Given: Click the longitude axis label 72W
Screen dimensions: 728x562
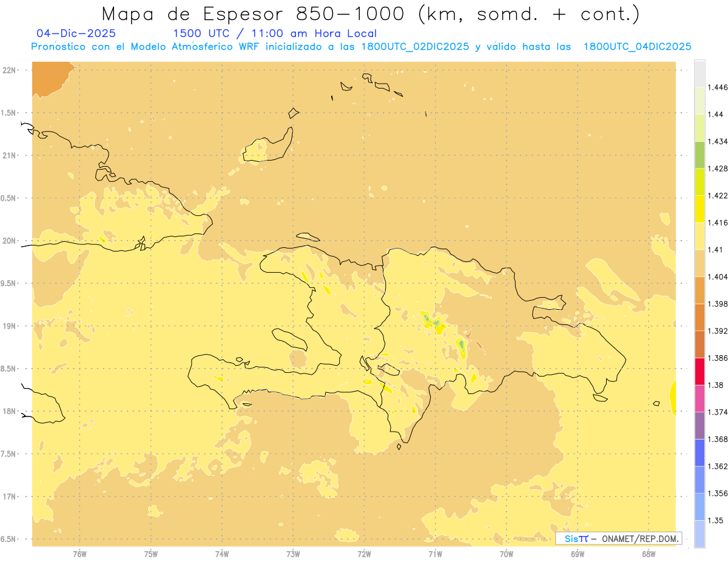Looking at the screenshot, I should [364, 554].
